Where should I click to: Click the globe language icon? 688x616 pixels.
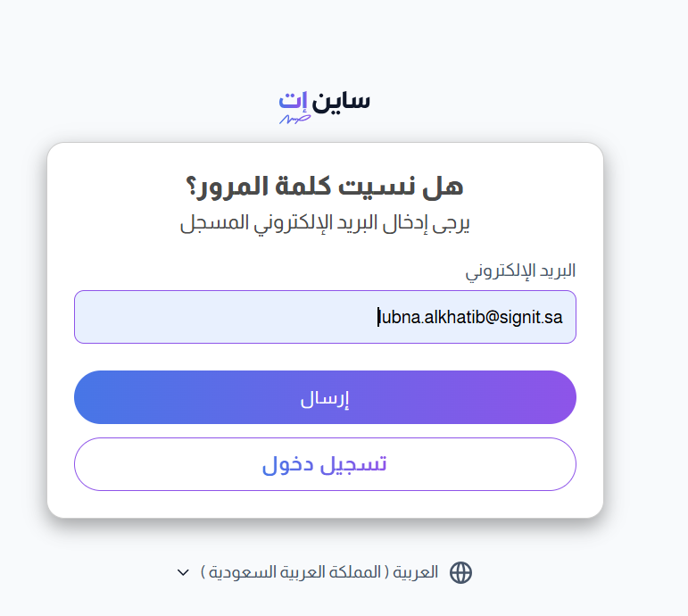[460, 572]
